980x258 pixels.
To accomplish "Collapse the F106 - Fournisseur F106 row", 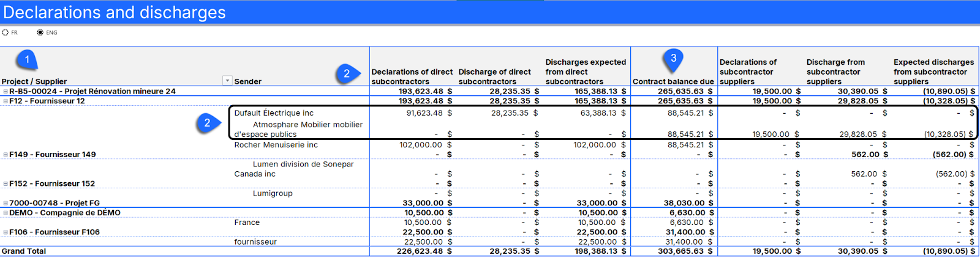I will (6, 232).
